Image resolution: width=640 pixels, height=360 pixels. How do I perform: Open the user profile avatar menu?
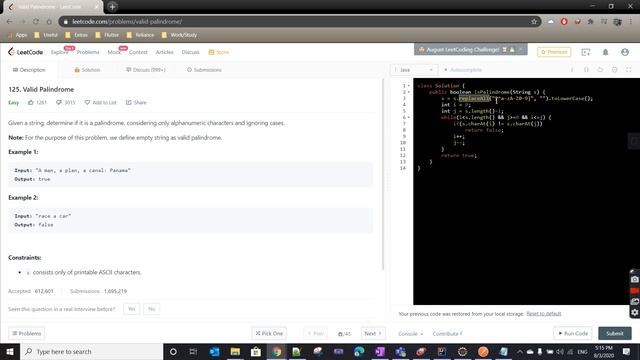click(624, 52)
